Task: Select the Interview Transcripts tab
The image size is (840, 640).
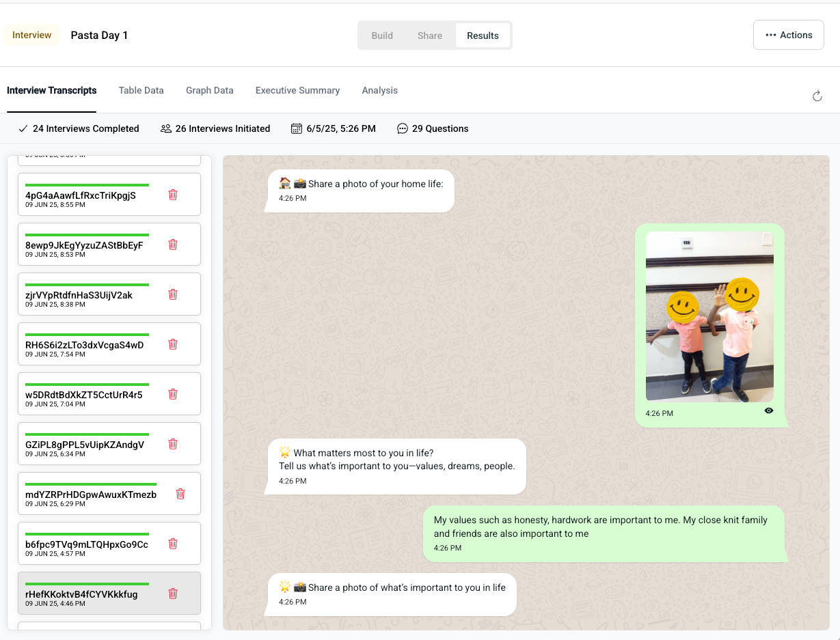Action: coord(52,90)
